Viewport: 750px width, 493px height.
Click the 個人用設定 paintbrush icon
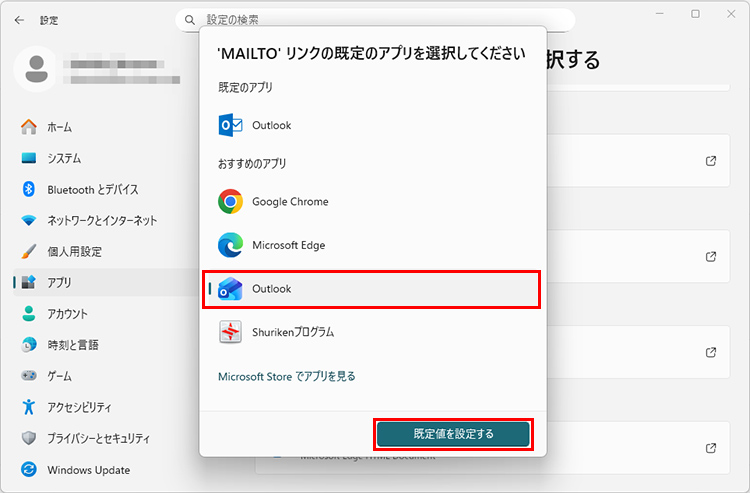point(29,251)
